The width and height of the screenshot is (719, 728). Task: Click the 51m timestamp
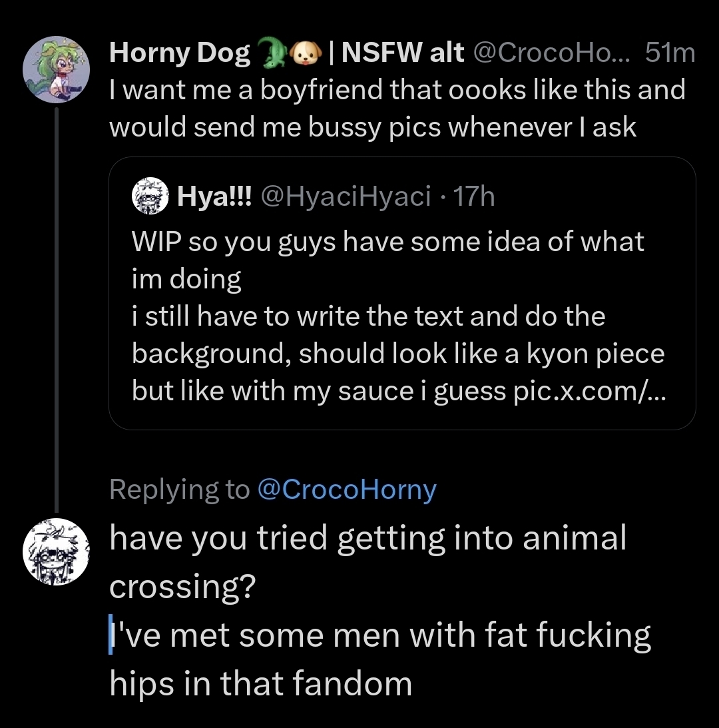coord(670,53)
